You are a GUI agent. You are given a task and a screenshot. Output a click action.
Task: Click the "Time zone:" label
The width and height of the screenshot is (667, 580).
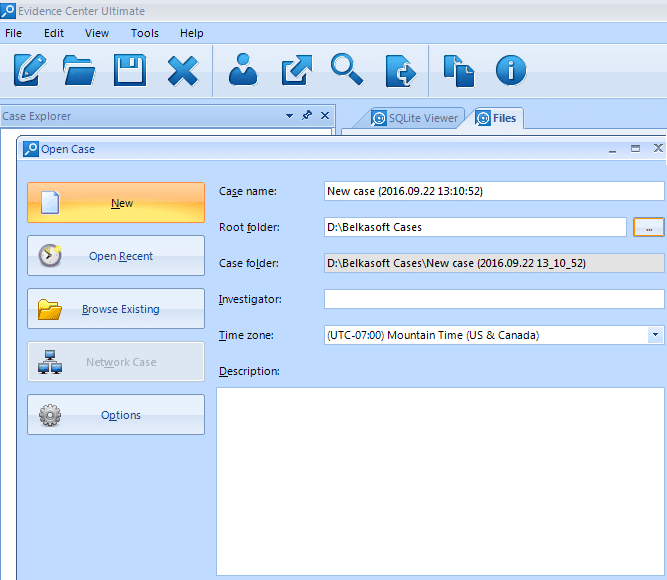click(246, 335)
